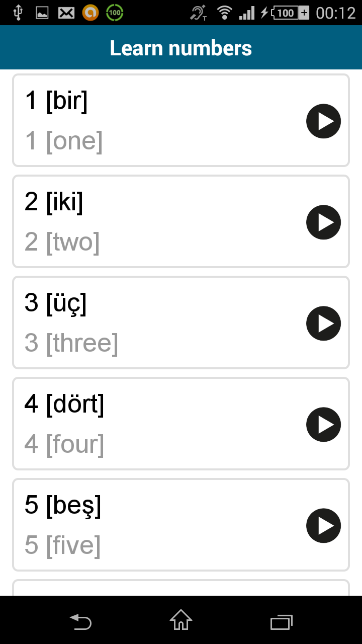Open the new mail notification icon
Screen dimensions: 362x644
coord(66,12)
